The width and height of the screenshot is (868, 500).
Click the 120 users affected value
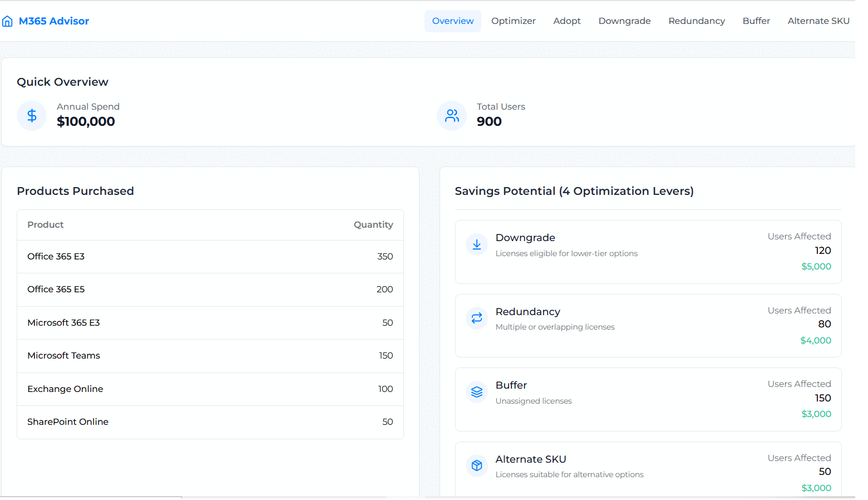click(823, 251)
